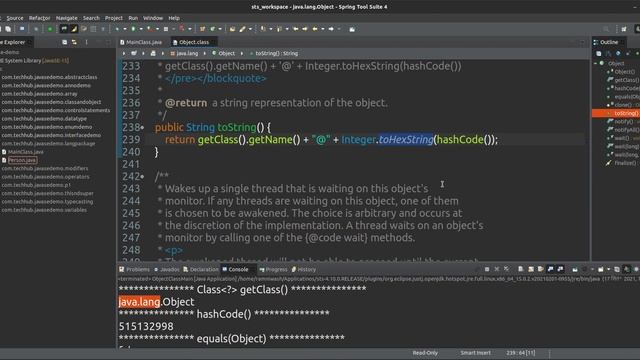The image size is (640, 360).
Task: Open the History tab
Action: tap(304, 269)
